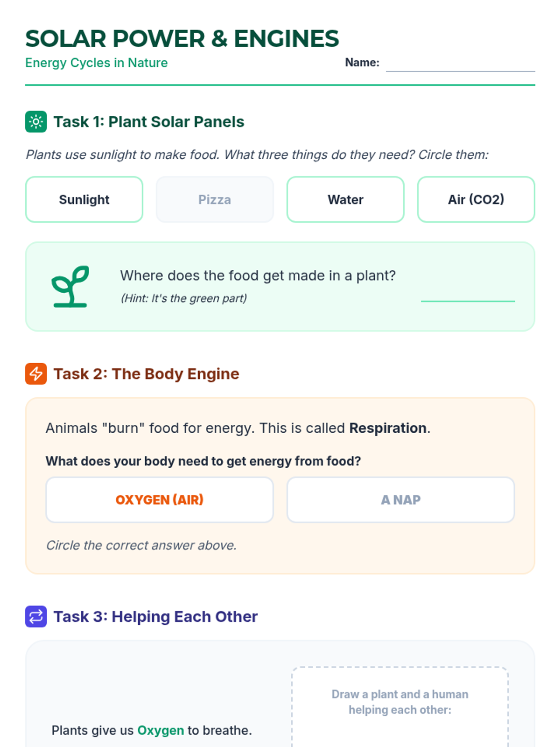Click the Task 2: The Body Engine heading

pos(146,374)
